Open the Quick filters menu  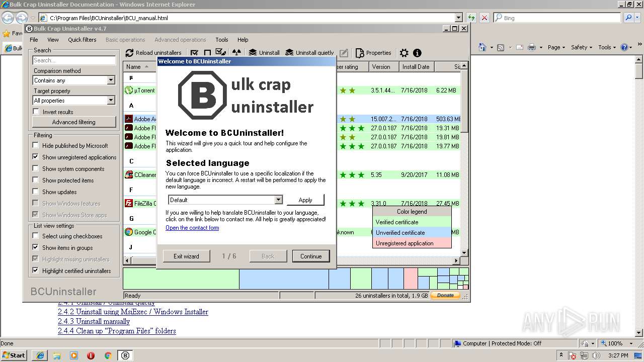click(82, 40)
